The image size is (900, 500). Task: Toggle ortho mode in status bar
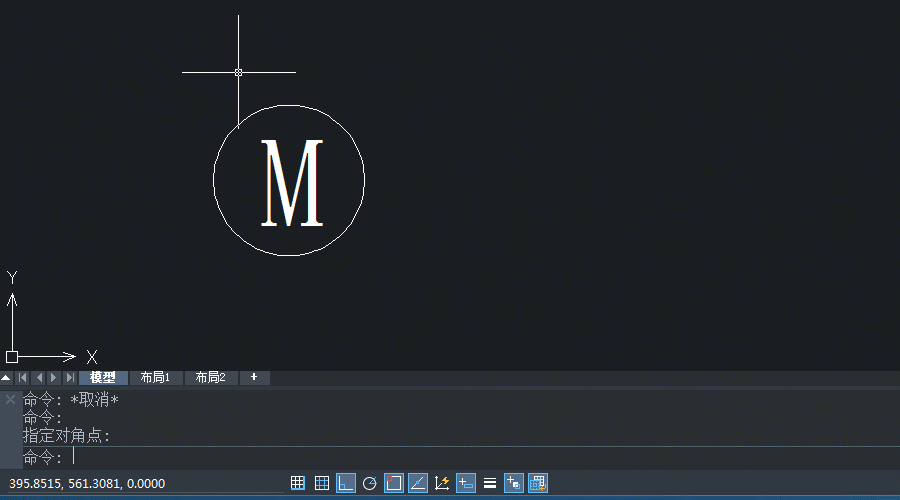tap(346, 483)
